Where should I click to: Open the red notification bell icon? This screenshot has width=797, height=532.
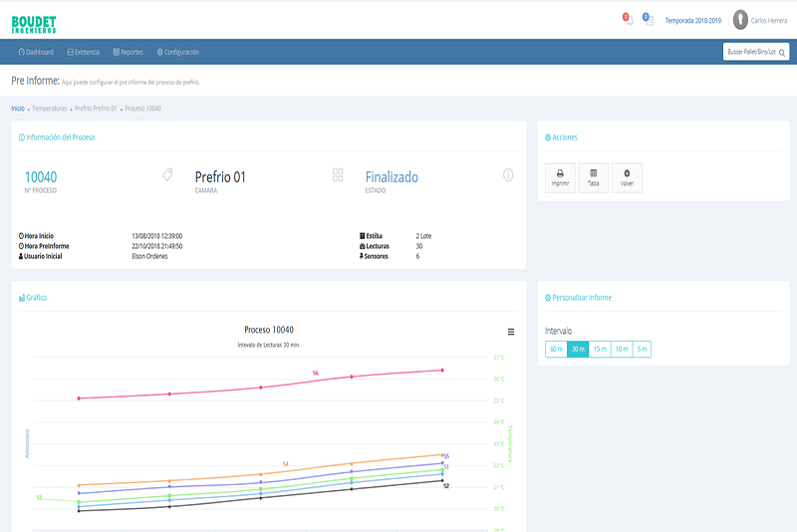629,19
